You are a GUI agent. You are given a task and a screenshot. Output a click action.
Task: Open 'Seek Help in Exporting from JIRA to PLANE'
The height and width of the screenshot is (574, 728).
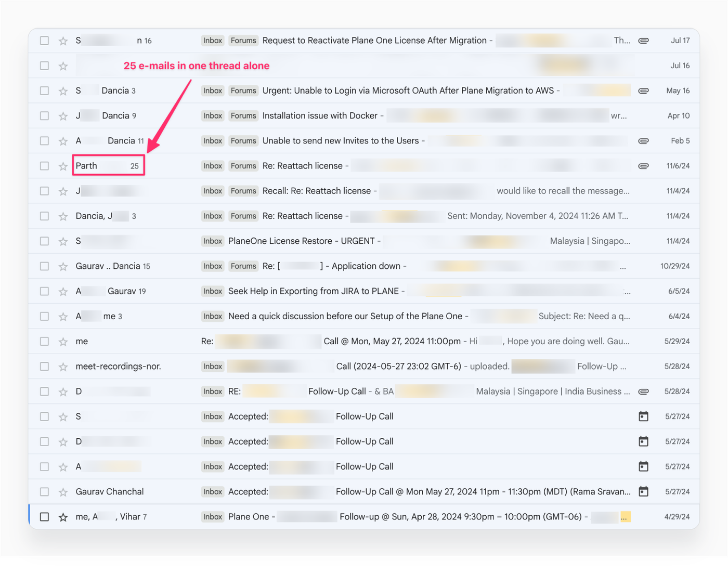click(314, 291)
